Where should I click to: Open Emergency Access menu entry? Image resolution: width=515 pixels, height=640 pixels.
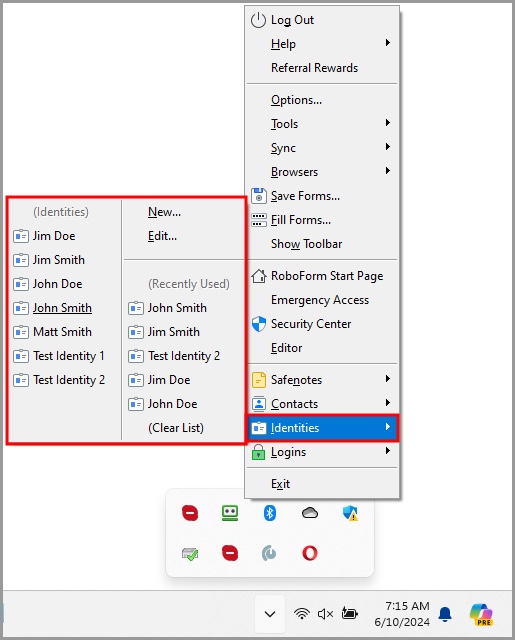(x=322, y=300)
